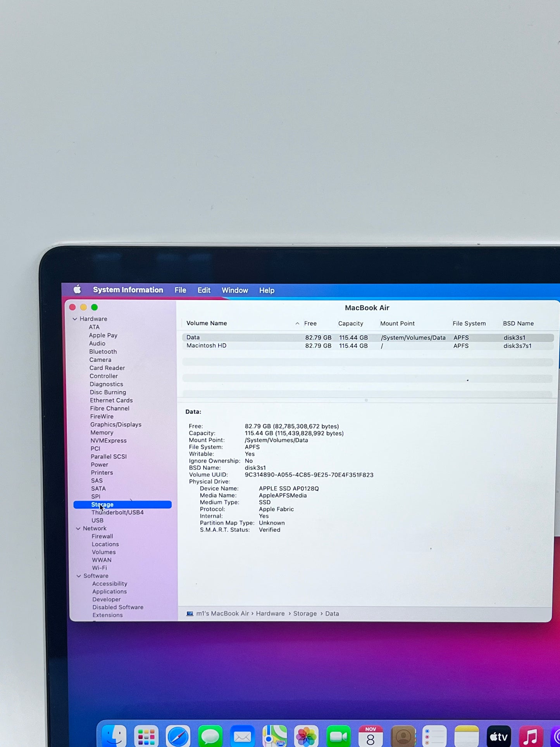
Task: Sort by Mount Point column header
Action: [x=397, y=323]
